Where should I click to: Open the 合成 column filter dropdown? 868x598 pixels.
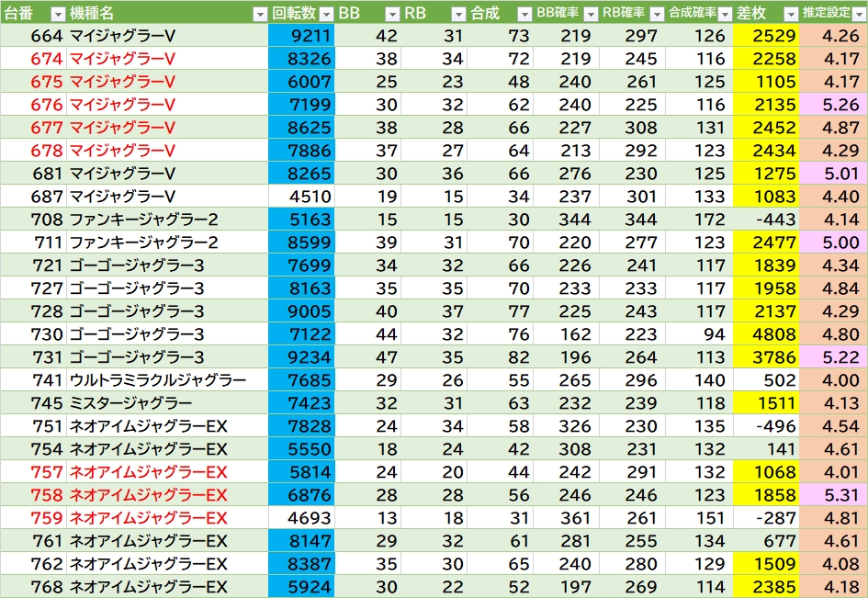pos(524,15)
